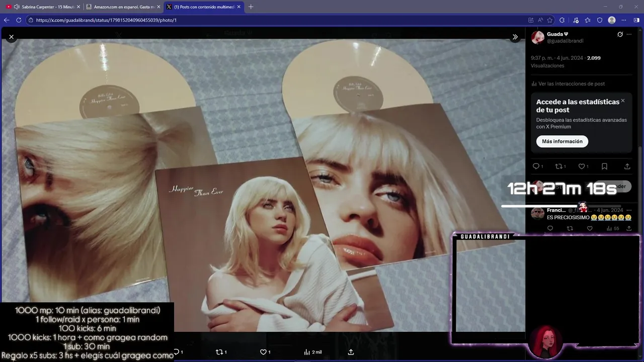The width and height of the screenshot is (644, 362).
Task: Reply to the post in sidebar
Action: pyautogui.click(x=536, y=166)
